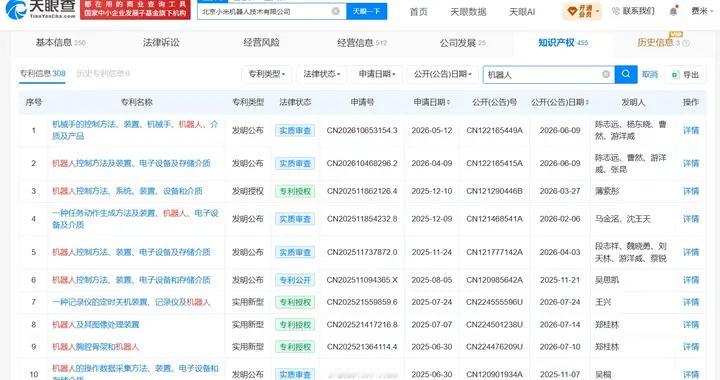Clear the 机器人 patent filter text
Screen dimensions: 720x380
click(606, 74)
